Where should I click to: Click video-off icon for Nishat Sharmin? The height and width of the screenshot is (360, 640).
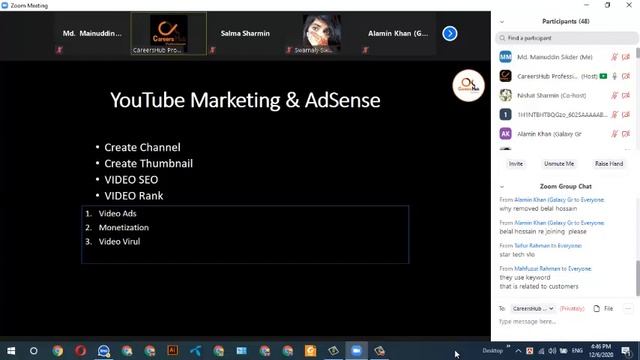[626, 96]
